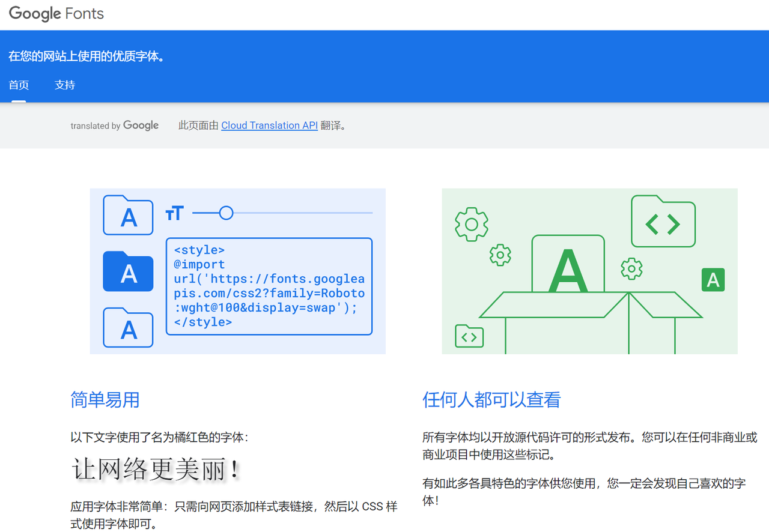Click the large green letter A in box
The image size is (769, 532).
[x=568, y=270]
